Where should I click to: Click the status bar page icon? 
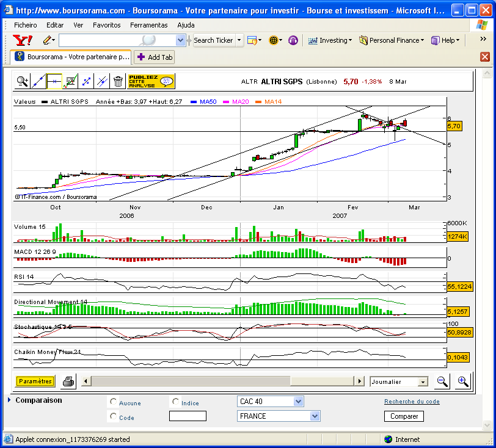click(8, 439)
